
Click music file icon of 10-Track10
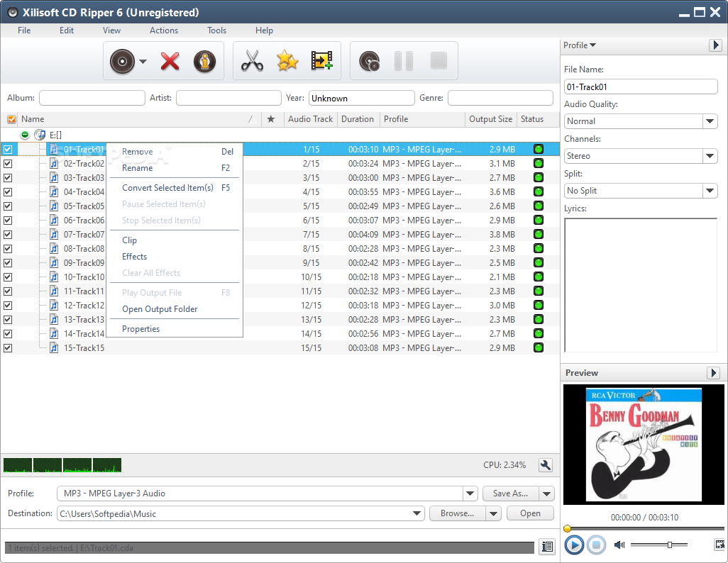point(55,277)
